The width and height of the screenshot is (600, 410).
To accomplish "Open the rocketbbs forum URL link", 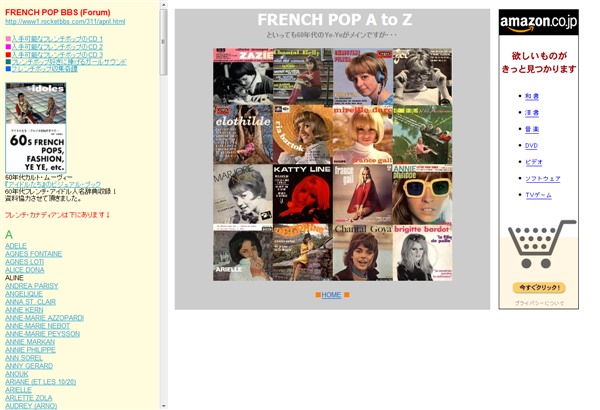I will point(65,21).
